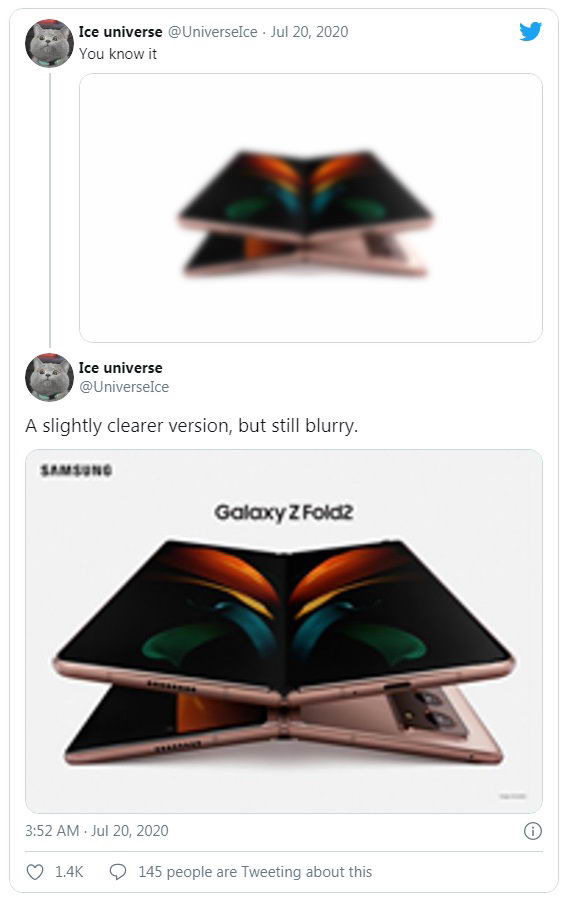Open the Galaxy Z Fold2 image

[x=284, y=631]
